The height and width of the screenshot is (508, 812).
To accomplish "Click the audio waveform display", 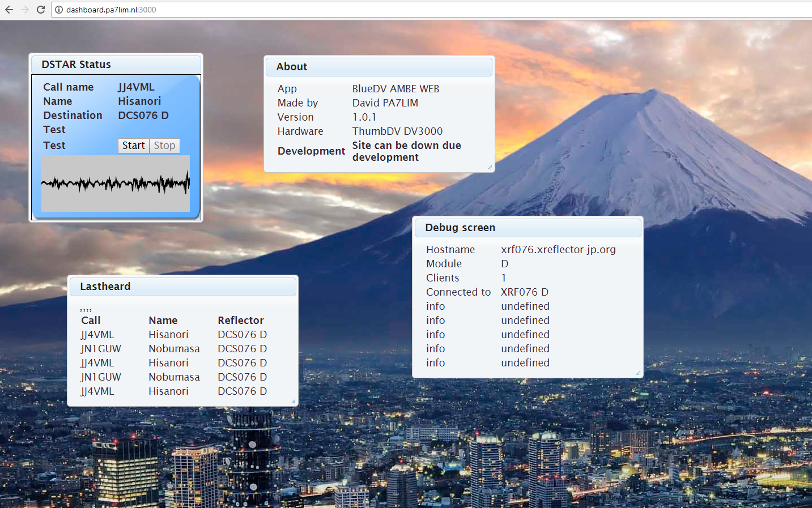I will 116,183.
